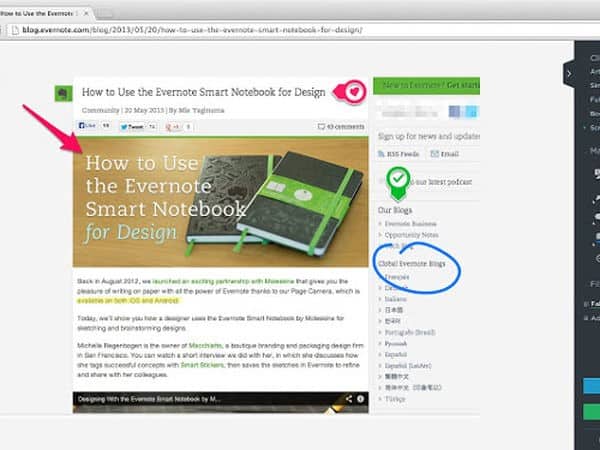Click the Smart Notebook hero image
The height and width of the screenshot is (450, 600).
221,202
